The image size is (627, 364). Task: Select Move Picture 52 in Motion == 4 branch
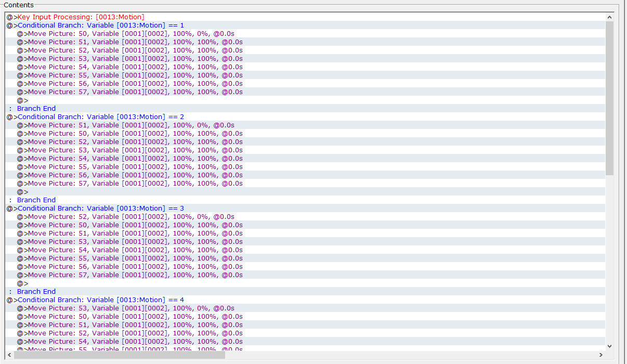tap(306, 333)
